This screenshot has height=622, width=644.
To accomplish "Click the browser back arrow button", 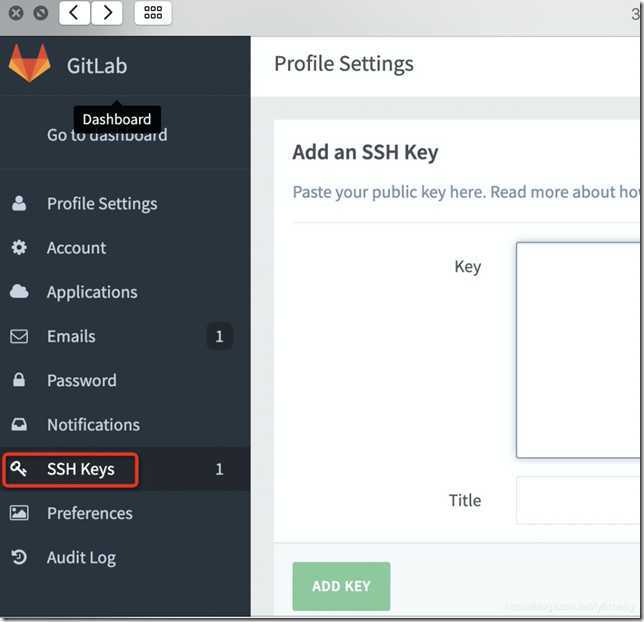I will (x=74, y=13).
